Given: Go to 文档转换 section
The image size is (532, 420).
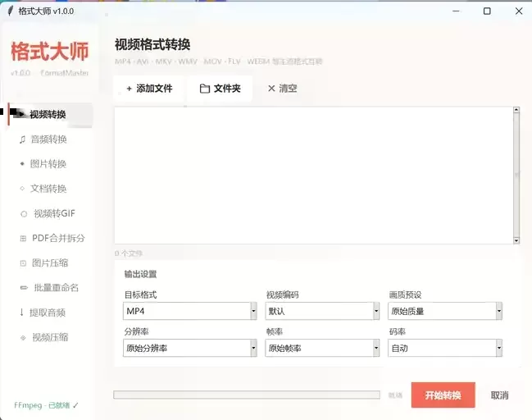Looking at the screenshot, I should (x=48, y=189).
